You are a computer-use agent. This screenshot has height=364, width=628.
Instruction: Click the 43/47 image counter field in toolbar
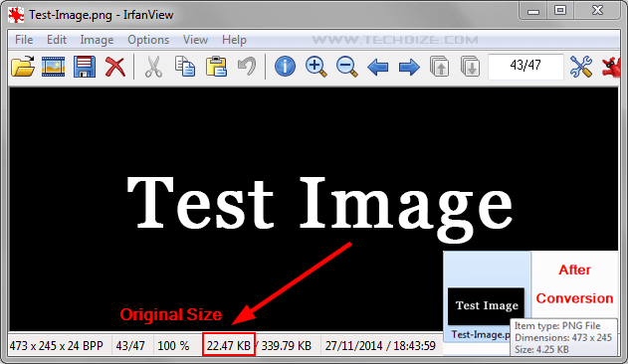[x=525, y=66]
